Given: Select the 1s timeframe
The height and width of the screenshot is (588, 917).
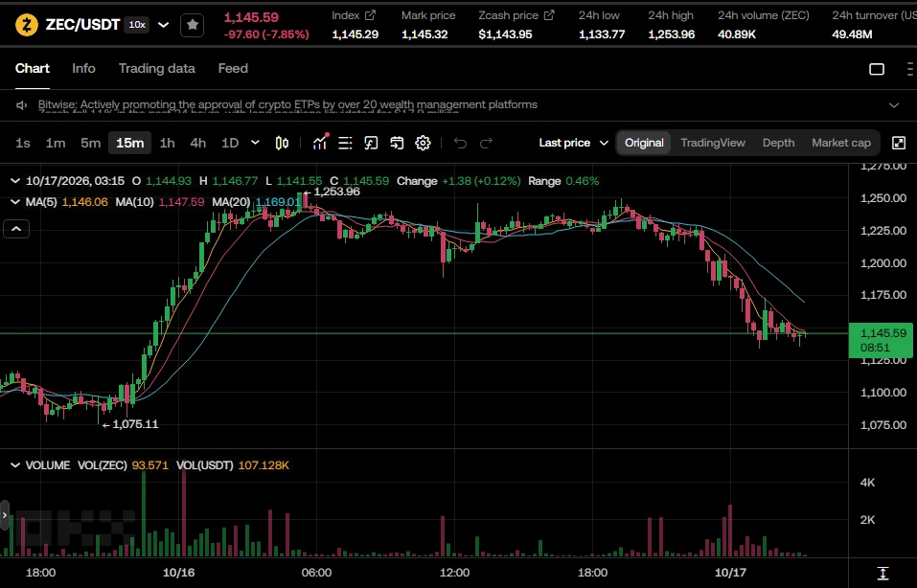Looking at the screenshot, I should coord(23,143).
